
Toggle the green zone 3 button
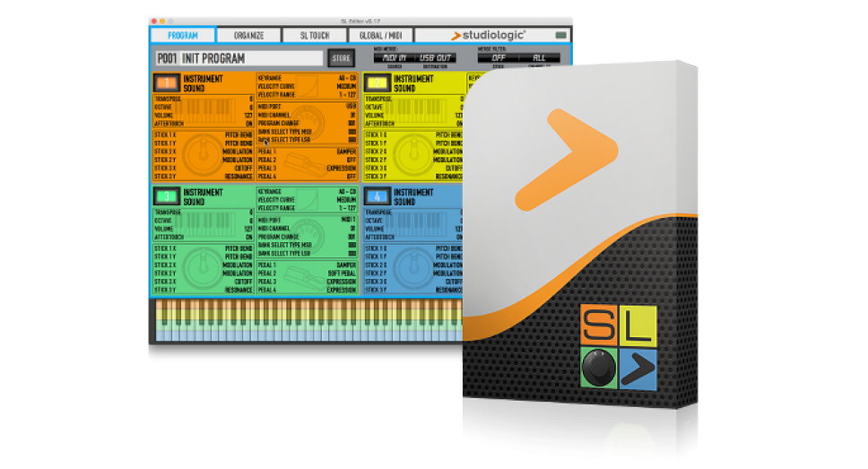tap(168, 196)
